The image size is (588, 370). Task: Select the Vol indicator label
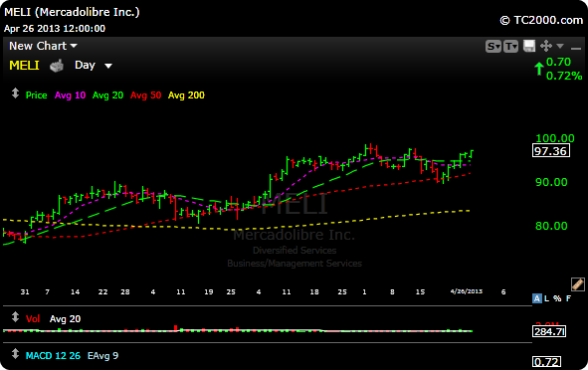click(33, 319)
